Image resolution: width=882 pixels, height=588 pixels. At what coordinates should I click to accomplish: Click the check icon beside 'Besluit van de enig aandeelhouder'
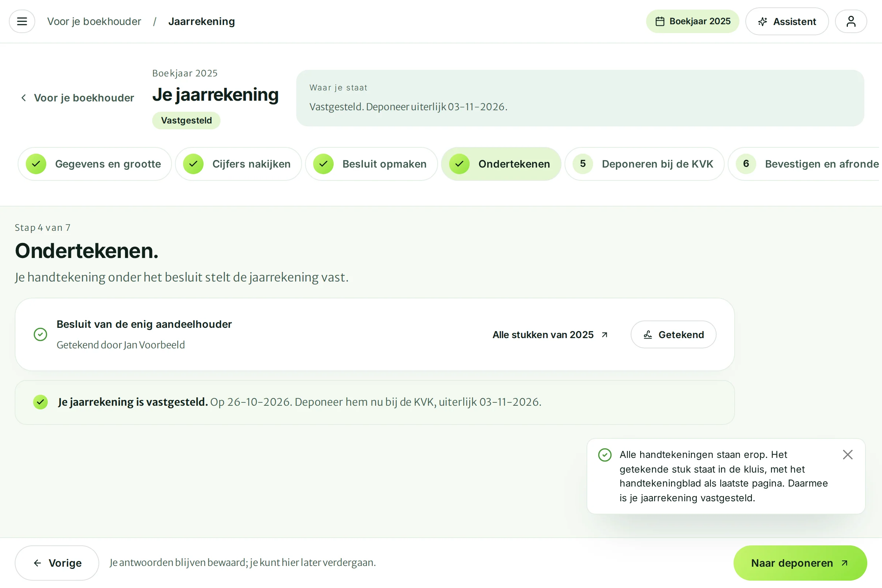pyautogui.click(x=40, y=334)
